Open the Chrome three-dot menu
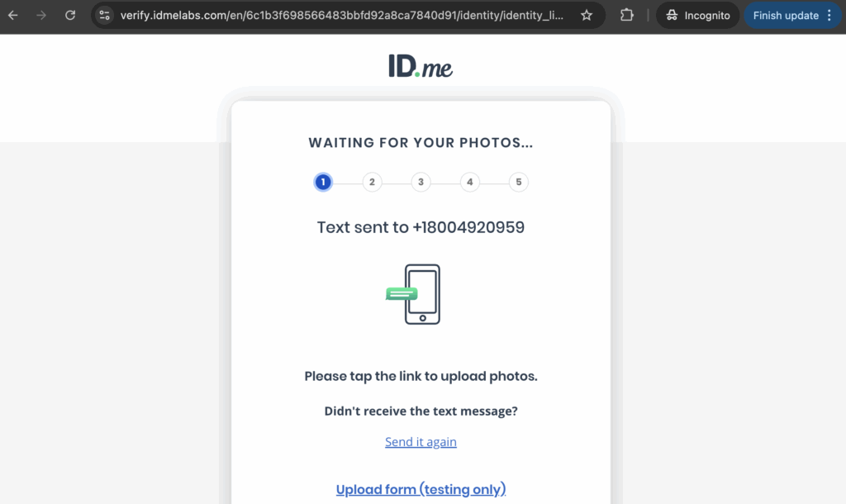The height and width of the screenshot is (504, 846). pos(829,15)
